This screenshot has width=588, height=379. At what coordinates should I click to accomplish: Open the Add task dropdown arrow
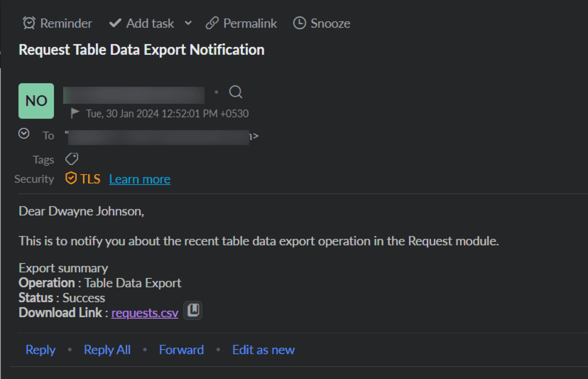coord(188,23)
